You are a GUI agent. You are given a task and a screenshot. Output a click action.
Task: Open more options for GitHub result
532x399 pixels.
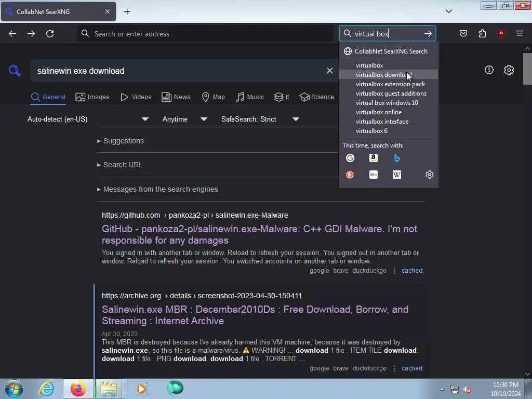(x=394, y=271)
